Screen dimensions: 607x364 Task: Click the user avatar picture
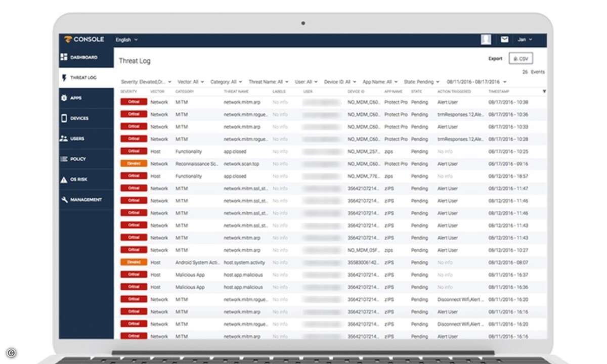pyautogui.click(x=486, y=39)
